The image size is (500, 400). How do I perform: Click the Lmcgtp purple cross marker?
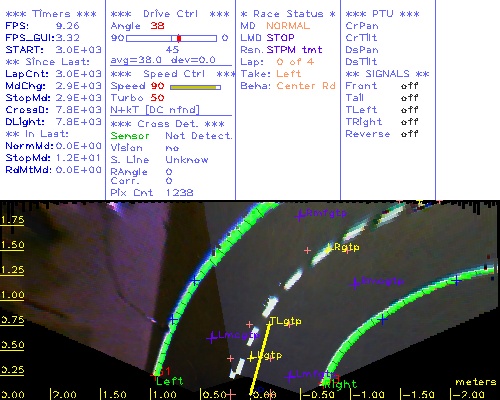[x=212, y=338]
